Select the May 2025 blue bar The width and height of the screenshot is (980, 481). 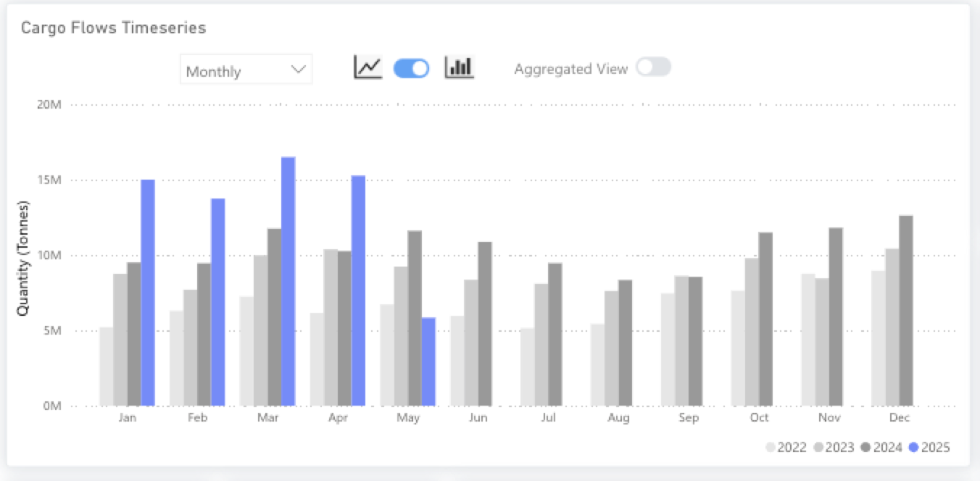(x=428, y=361)
